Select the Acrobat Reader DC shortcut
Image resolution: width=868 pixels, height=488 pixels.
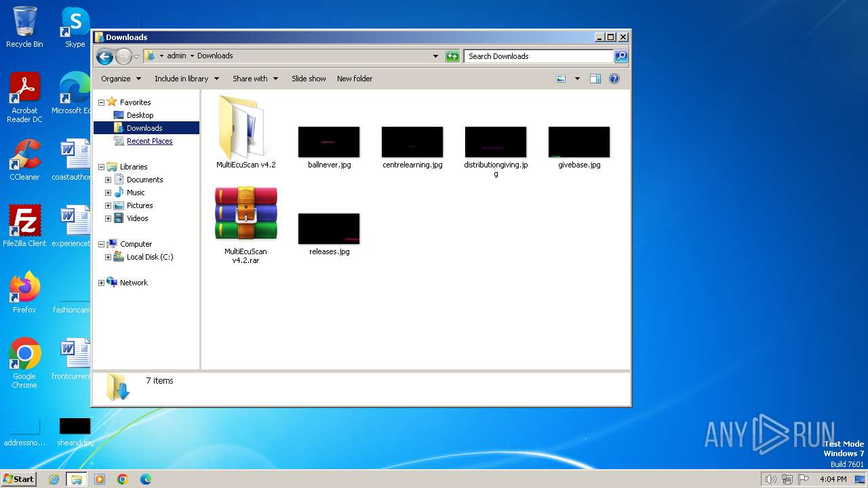24,98
